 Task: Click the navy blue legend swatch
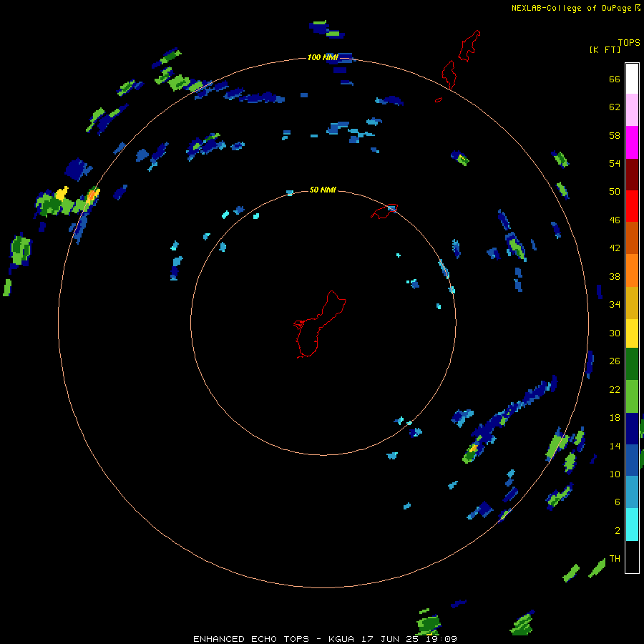632,429
